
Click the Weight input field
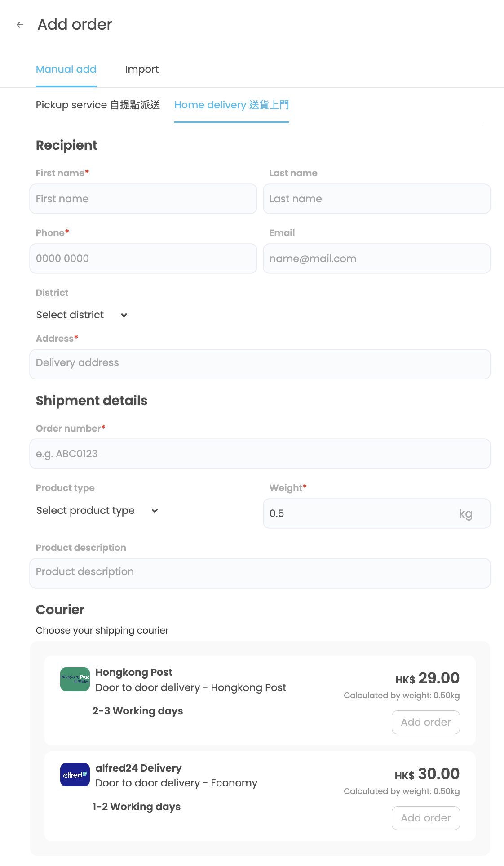tap(359, 513)
